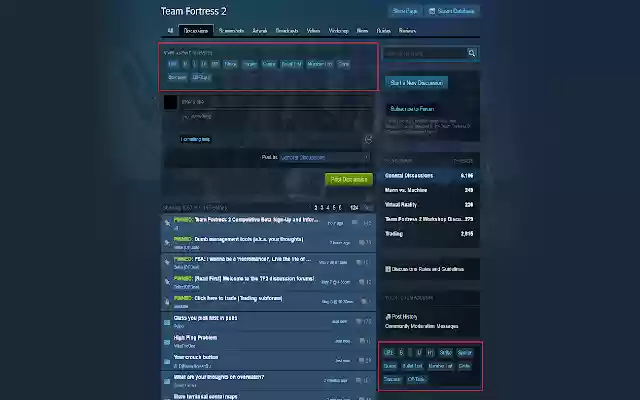Switch to the Guides tab
The image size is (640, 400).
tap(383, 31)
